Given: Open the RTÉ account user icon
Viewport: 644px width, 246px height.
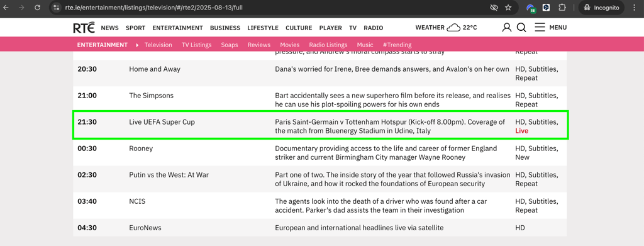Looking at the screenshot, I should pos(507,28).
